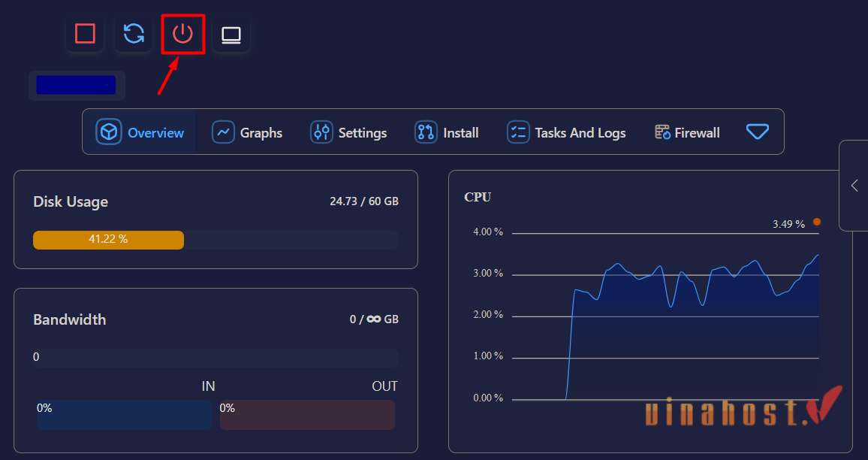Restart the VPS with the blue arrows icon
Screen dimensions: 868x460
point(134,34)
